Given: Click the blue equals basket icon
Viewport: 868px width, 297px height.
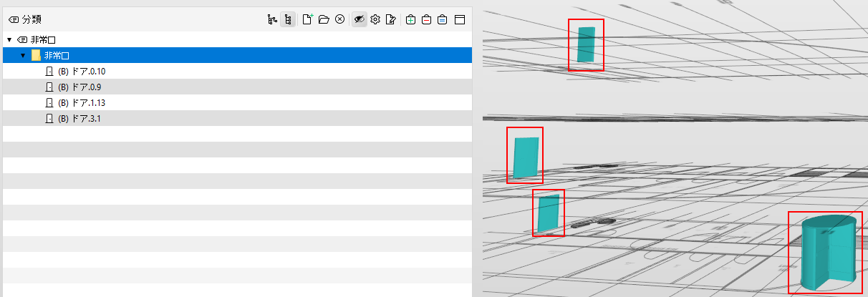Looking at the screenshot, I should pyautogui.click(x=442, y=20).
